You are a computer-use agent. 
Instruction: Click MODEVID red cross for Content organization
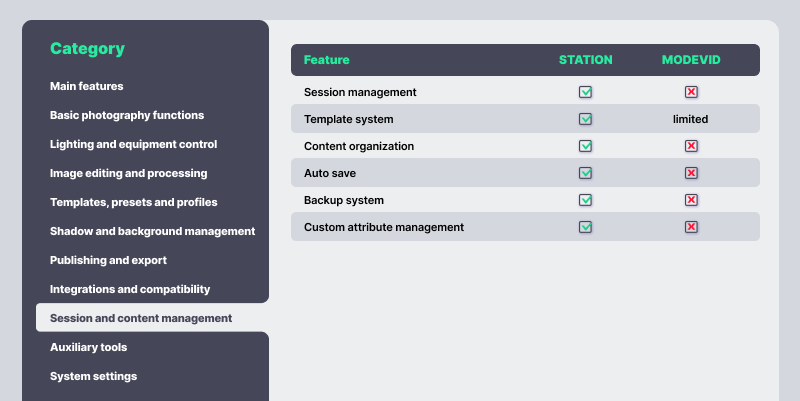pyautogui.click(x=691, y=146)
